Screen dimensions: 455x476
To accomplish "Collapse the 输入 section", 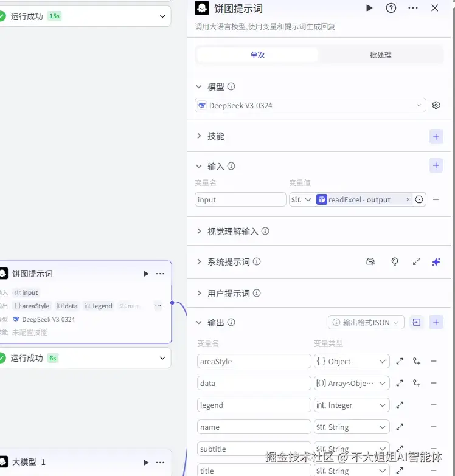I will 199,166.
